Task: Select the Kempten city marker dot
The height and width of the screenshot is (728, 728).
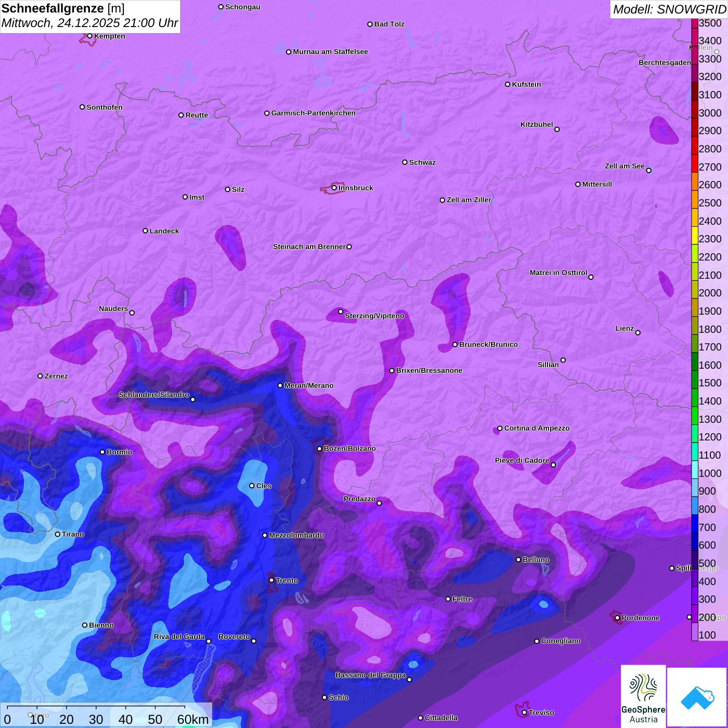Action: tap(89, 36)
